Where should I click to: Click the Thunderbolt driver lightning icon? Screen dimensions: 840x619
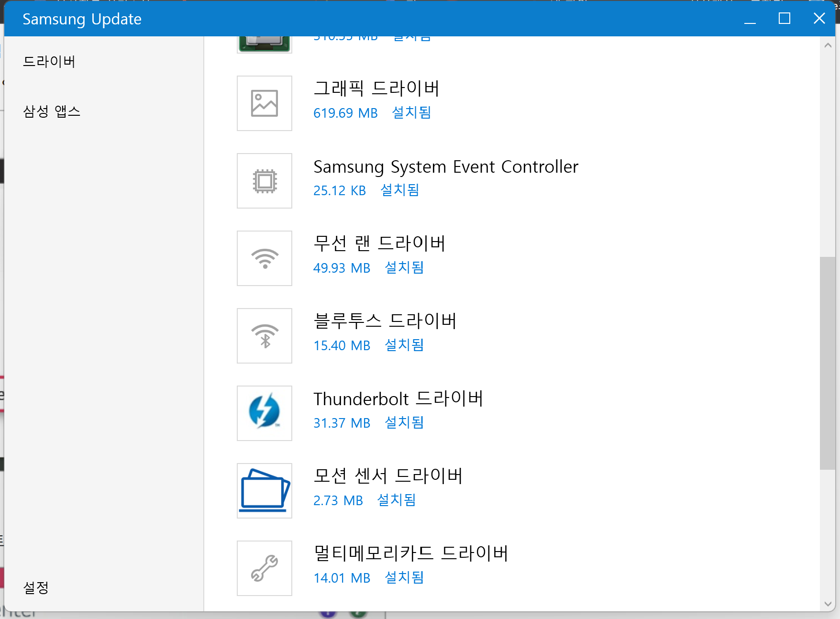pyautogui.click(x=265, y=413)
